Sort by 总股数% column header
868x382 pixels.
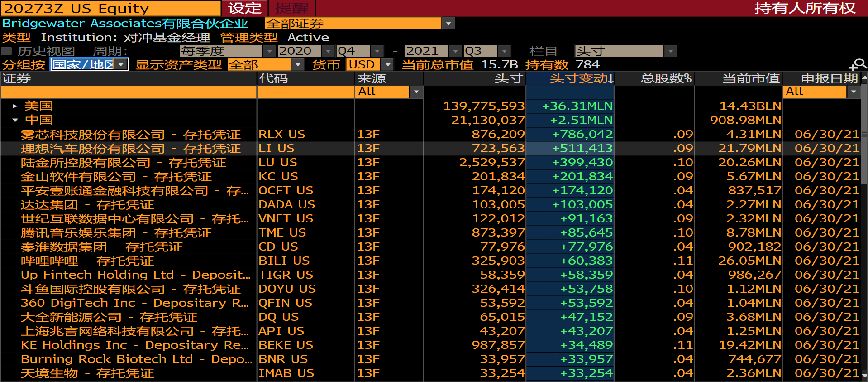[x=654, y=78]
